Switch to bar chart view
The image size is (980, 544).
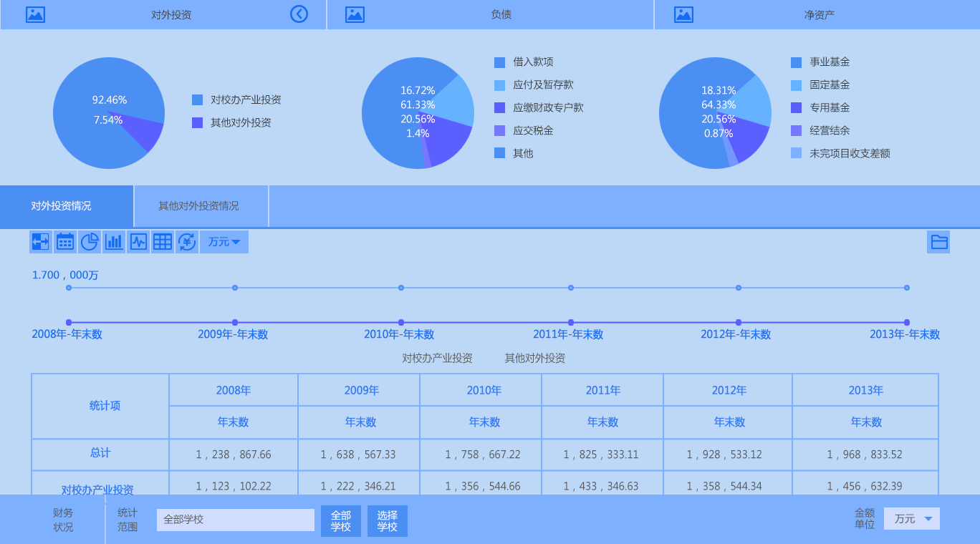pos(114,242)
